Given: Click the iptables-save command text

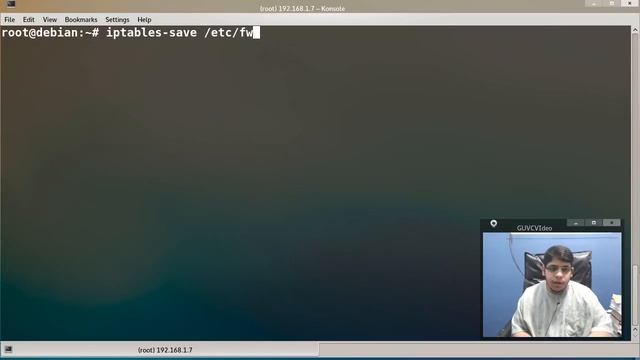Looking at the screenshot, I should point(151,33).
